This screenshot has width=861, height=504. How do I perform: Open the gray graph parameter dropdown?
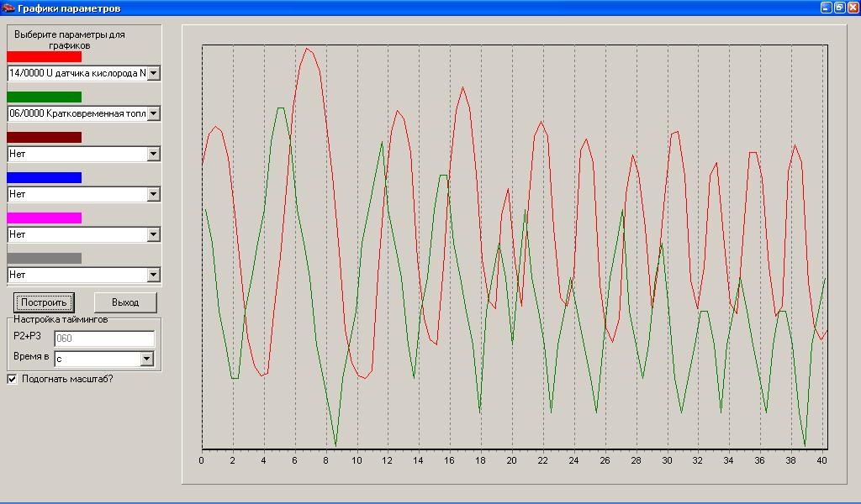(x=153, y=275)
